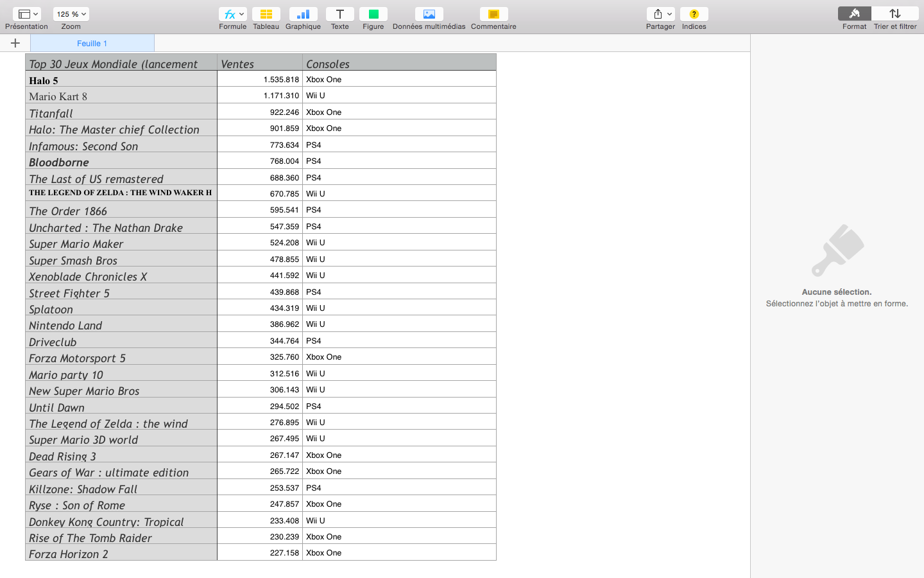Select the Mario party 10 cell

pyautogui.click(x=121, y=373)
